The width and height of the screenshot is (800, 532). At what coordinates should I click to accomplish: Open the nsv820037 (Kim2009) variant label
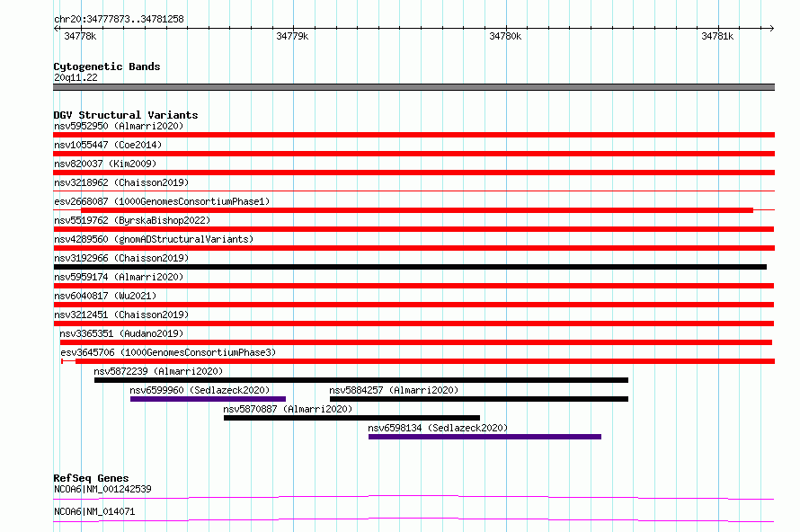(x=105, y=164)
